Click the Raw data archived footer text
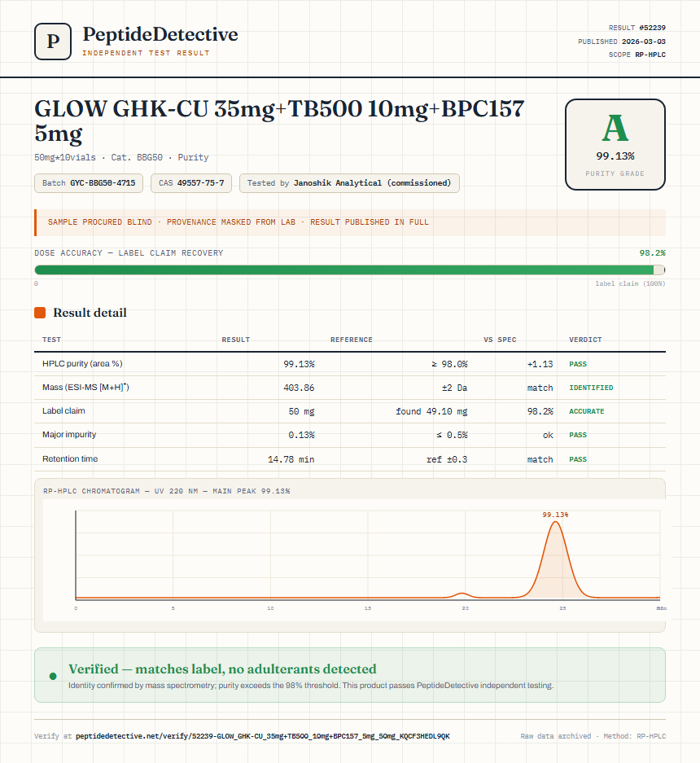The image size is (700, 763). 556,736
